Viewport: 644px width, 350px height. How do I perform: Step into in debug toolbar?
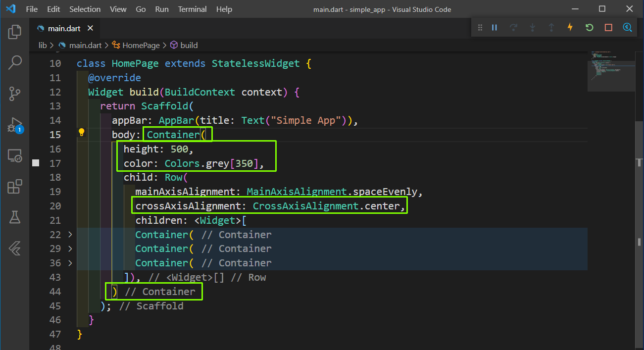point(533,28)
